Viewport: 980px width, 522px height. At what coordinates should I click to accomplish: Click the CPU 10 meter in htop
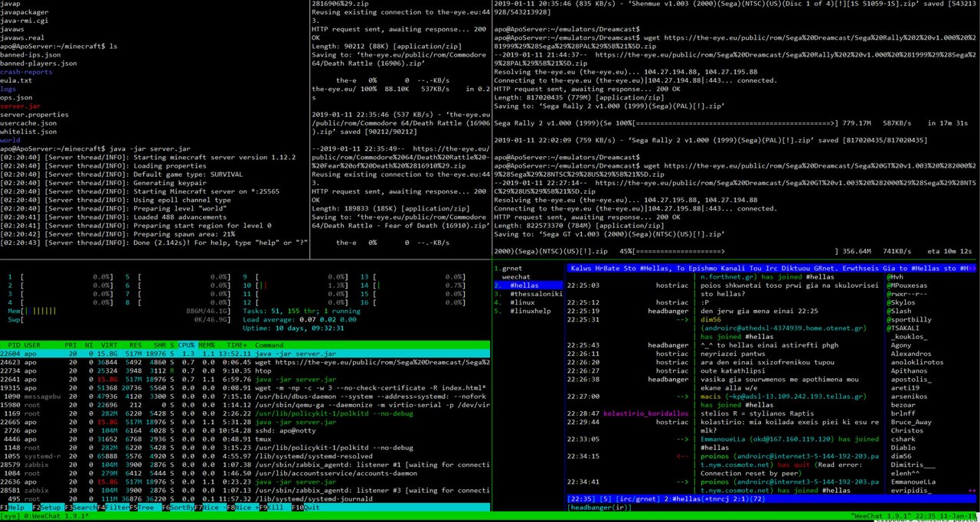pos(294,285)
